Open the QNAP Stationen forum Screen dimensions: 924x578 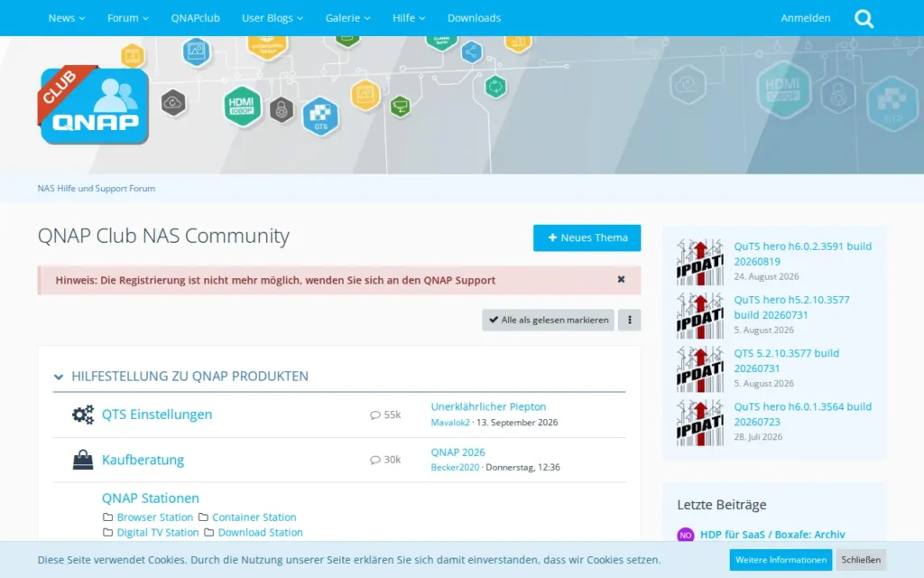point(151,499)
